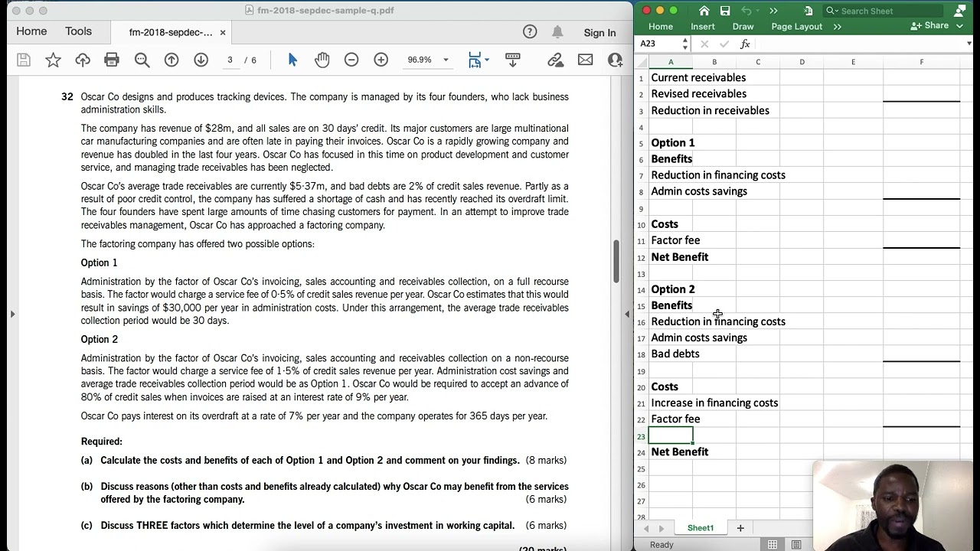This screenshot has width=980, height=551.
Task: Open the Draw ribbon tab
Action: [x=743, y=26]
